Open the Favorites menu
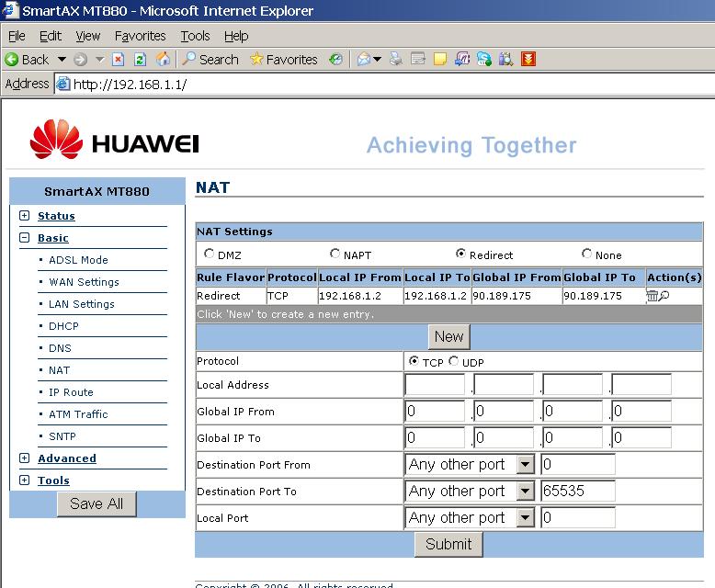Image resolution: width=715 pixels, height=588 pixels. coord(140,36)
